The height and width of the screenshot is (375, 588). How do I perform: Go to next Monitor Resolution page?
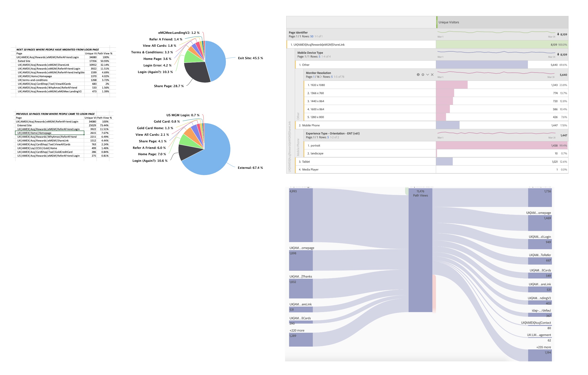click(x=321, y=77)
